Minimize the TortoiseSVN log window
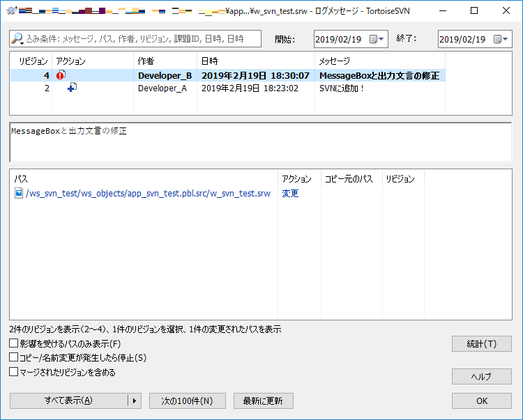This screenshot has width=523, height=420. point(443,11)
